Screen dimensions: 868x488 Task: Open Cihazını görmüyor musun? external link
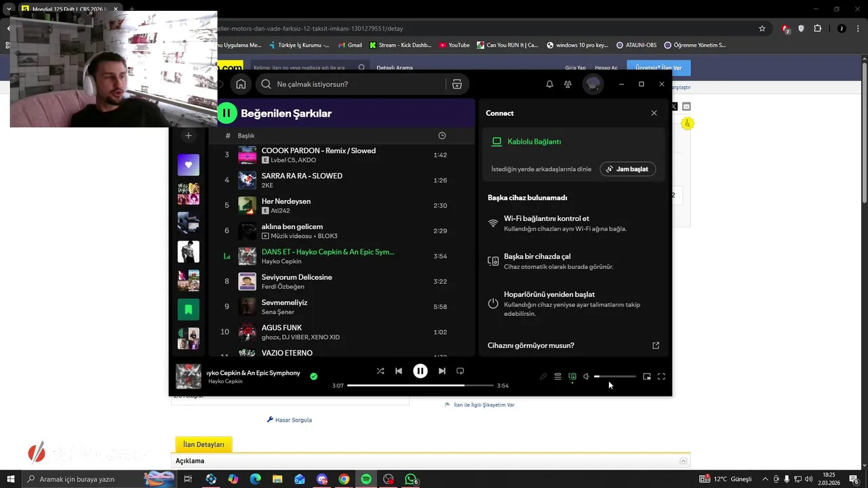coord(656,345)
